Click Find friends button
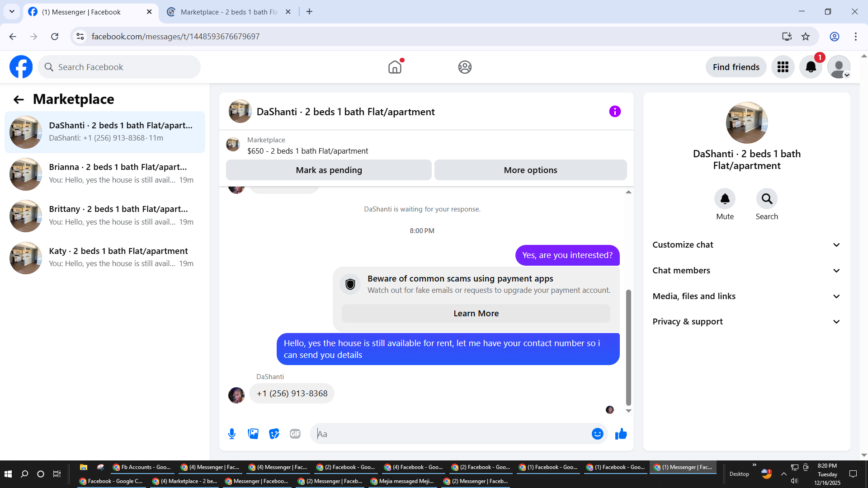The width and height of the screenshot is (868, 488). click(736, 67)
